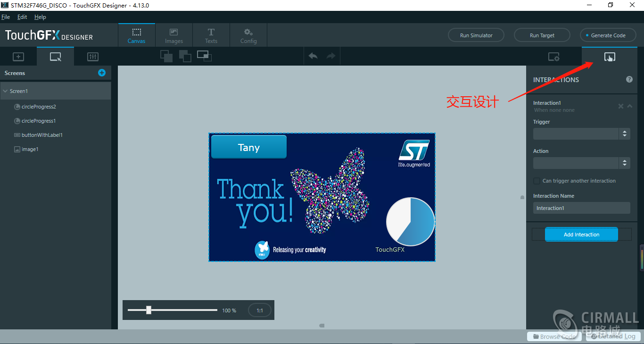The width and height of the screenshot is (644, 344).
Task: Open the Interactions panel tab icon
Action: point(610,57)
